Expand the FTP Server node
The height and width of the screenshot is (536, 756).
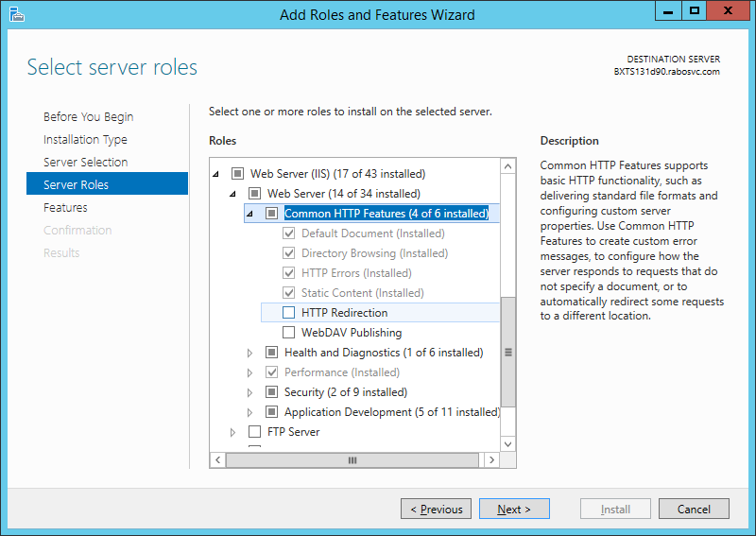coord(232,432)
